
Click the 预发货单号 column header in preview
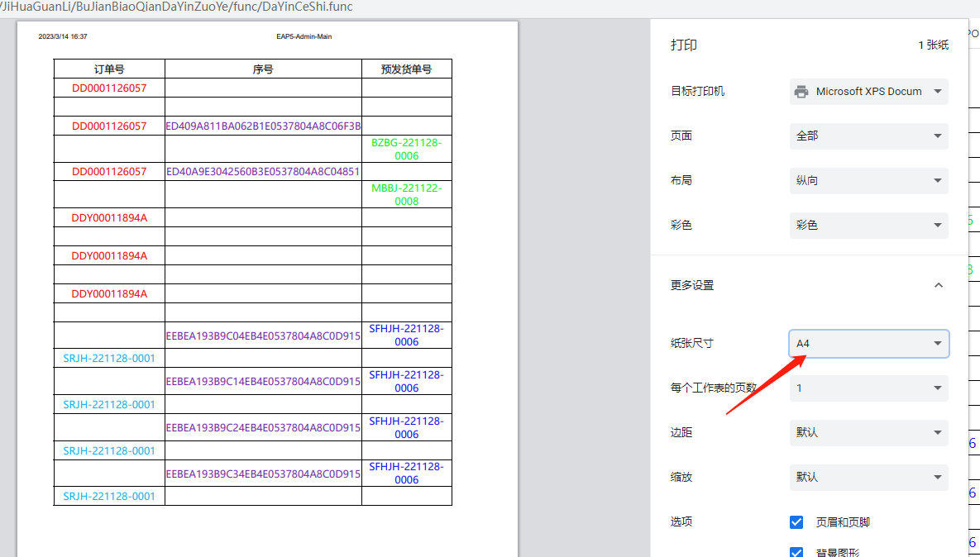pos(406,69)
